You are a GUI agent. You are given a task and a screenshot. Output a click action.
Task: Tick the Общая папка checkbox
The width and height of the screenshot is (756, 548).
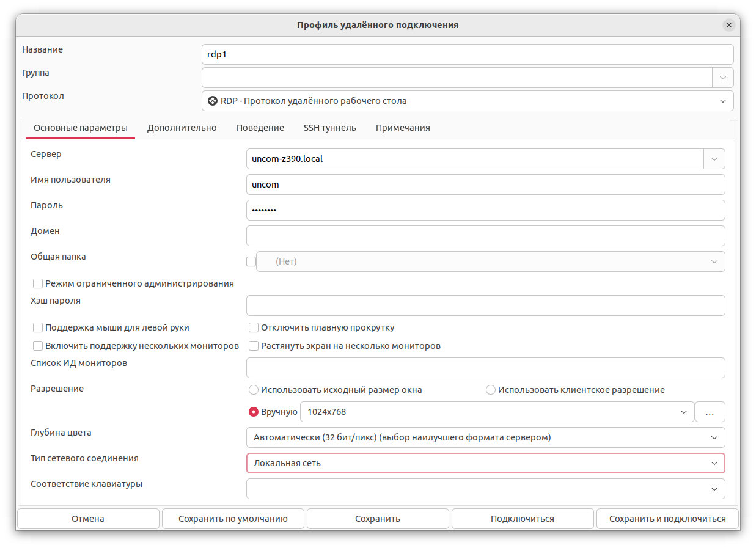pos(251,261)
